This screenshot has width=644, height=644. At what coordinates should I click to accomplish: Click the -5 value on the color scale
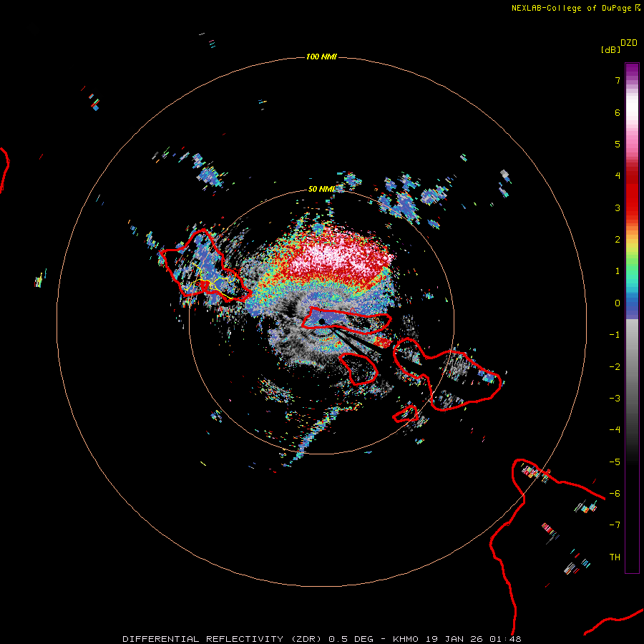tap(615, 462)
